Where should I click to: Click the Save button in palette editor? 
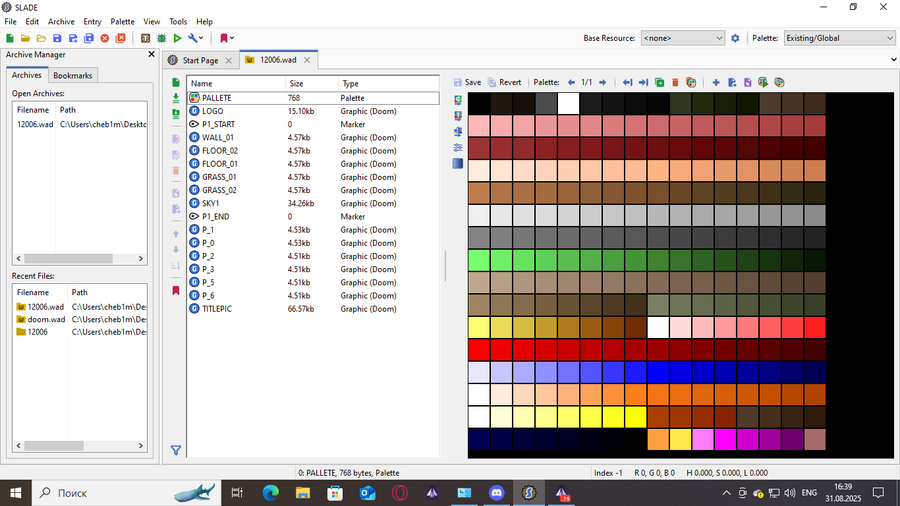click(x=467, y=83)
